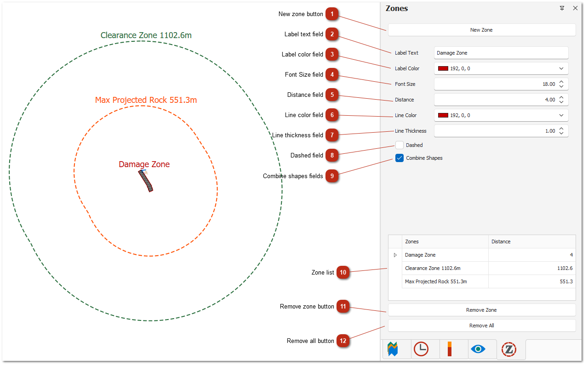Open the blue eye visibility tab
588x365 pixels.
(x=478, y=349)
